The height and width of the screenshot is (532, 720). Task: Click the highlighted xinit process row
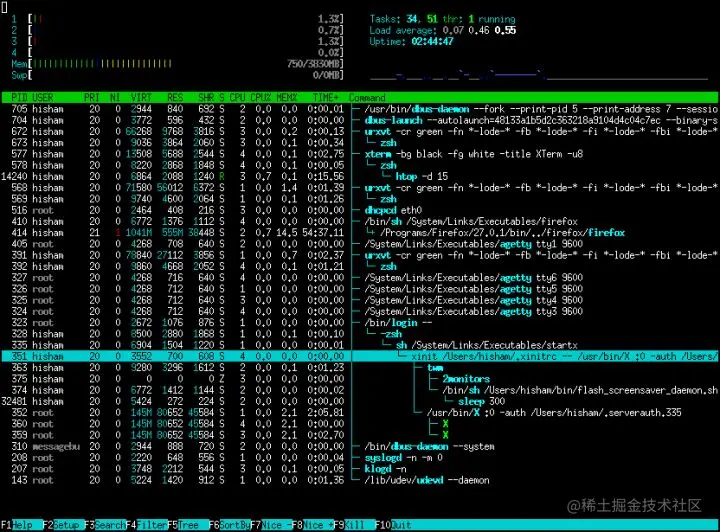click(x=360, y=356)
